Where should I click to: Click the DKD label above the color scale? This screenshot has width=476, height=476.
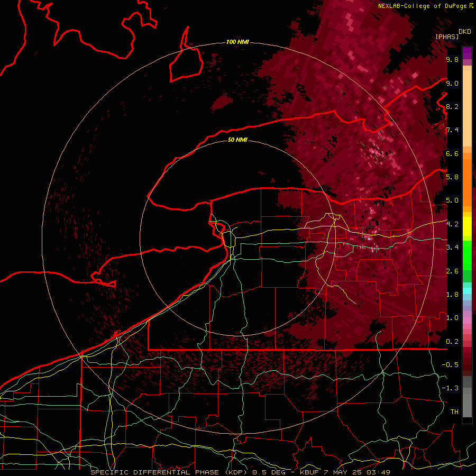pos(464,32)
